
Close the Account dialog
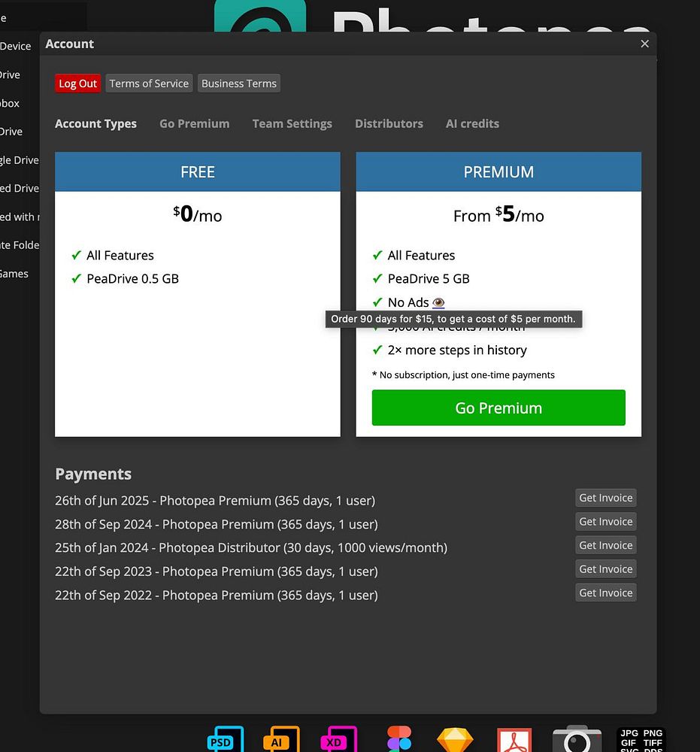[644, 44]
